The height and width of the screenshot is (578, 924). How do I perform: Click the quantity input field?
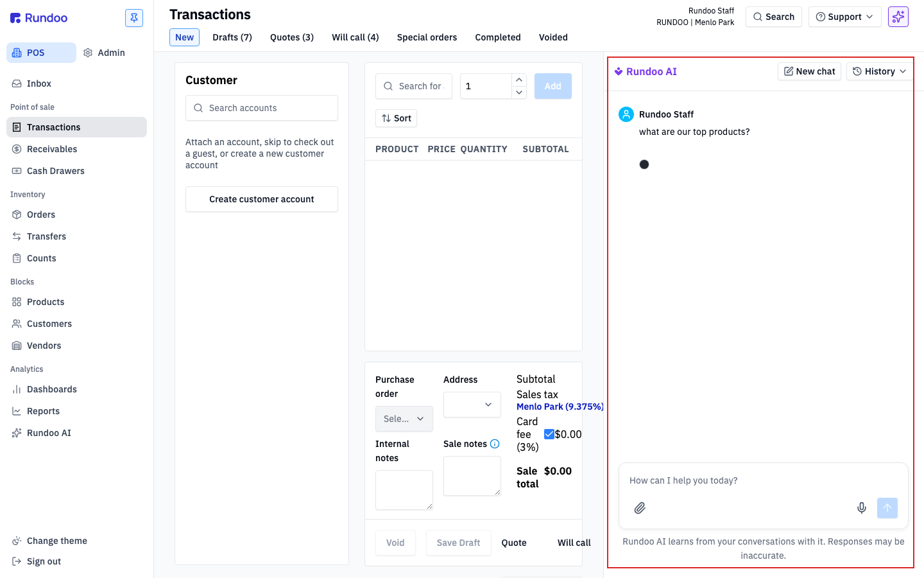pos(486,86)
